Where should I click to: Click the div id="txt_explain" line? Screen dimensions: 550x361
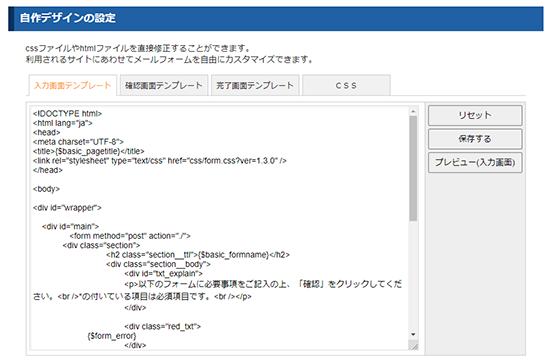coord(163,273)
